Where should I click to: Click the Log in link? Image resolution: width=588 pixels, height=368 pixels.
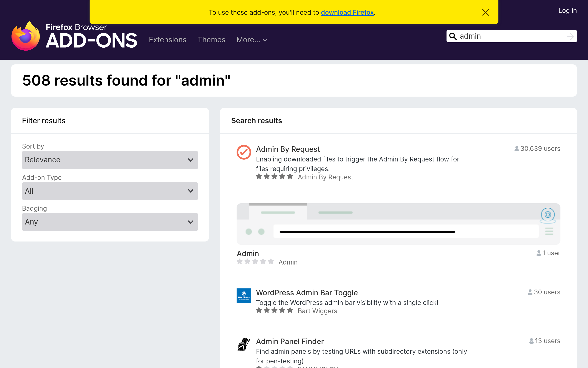pyautogui.click(x=567, y=11)
